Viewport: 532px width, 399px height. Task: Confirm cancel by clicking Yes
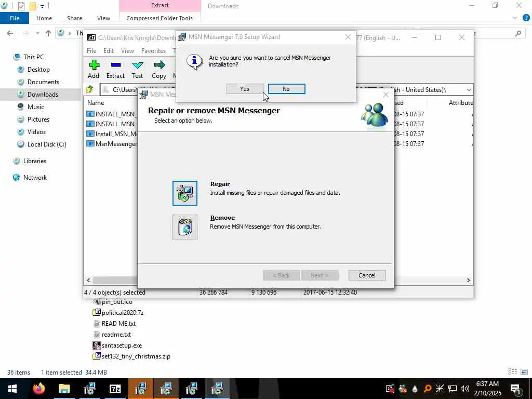click(245, 89)
